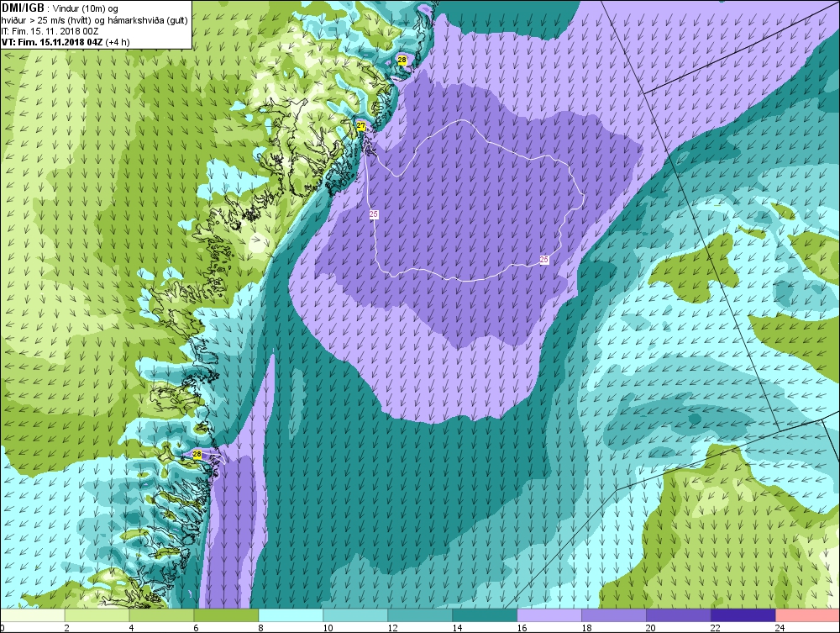The height and width of the screenshot is (633, 840).
Task: Select the 18–20 m/s medium purple legend swatch
Action: tap(614, 615)
